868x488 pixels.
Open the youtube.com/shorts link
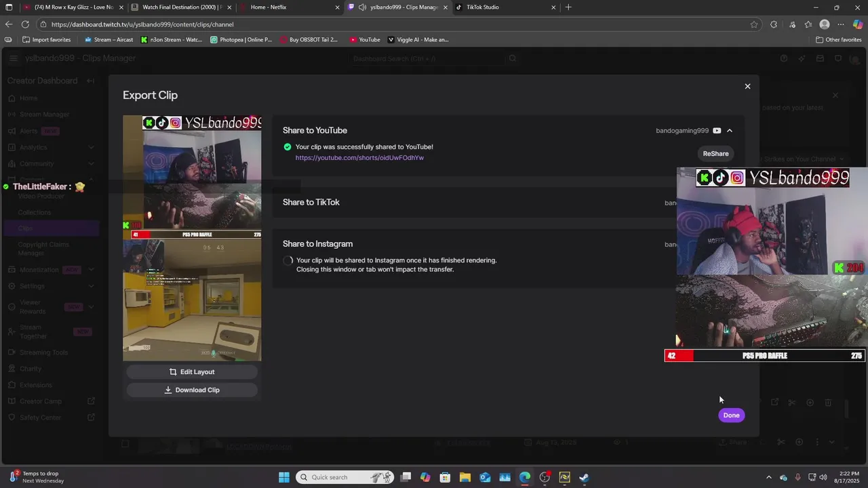coord(359,158)
